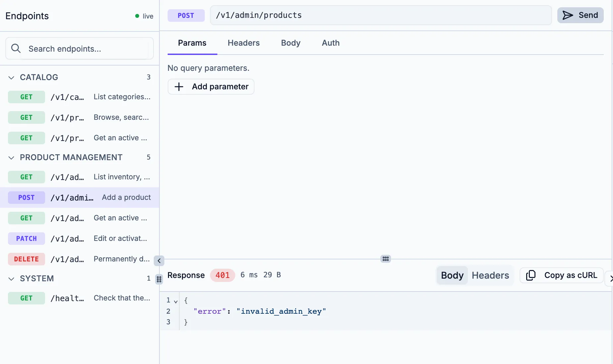
Task: Click the /v1/admin/products URL field
Action: [381, 15]
